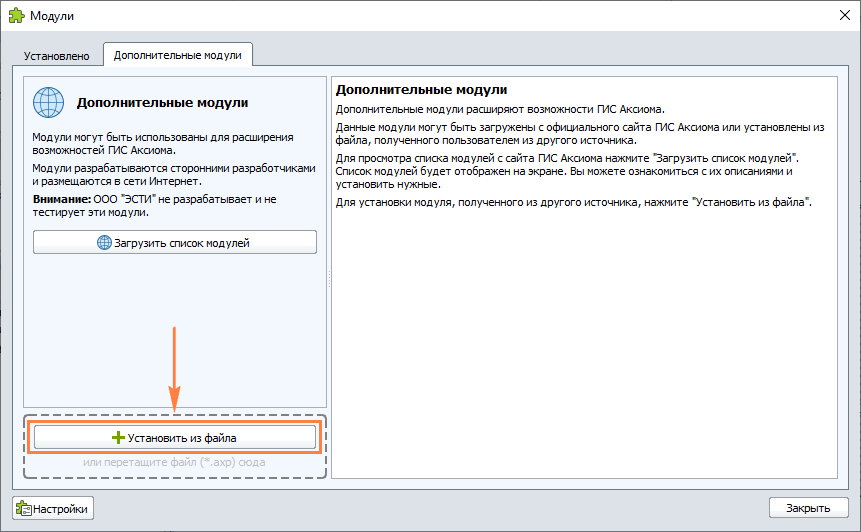Click the bold heading in right description panel
Image resolution: width=861 pixels, height=532 pixels.
click(421, 90)
